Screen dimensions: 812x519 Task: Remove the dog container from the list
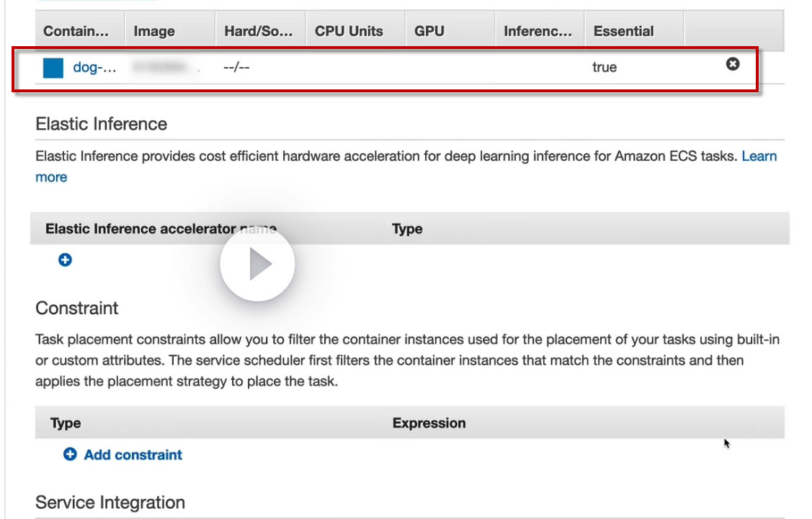click(x=733, y=64)
